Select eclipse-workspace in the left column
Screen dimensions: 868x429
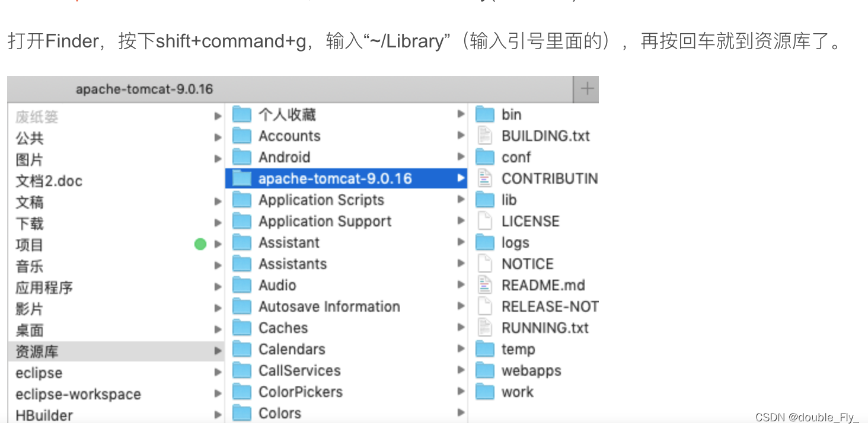coord(78,394)
